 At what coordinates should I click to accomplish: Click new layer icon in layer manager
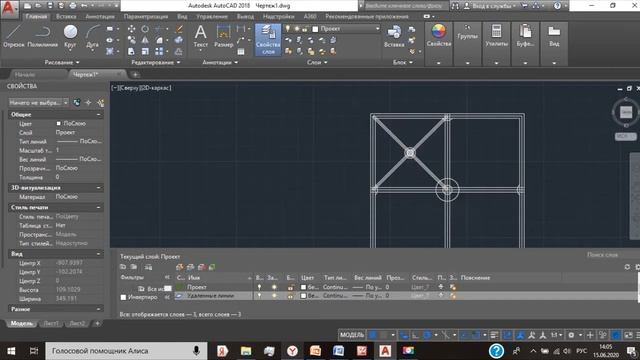coord(180,267)
